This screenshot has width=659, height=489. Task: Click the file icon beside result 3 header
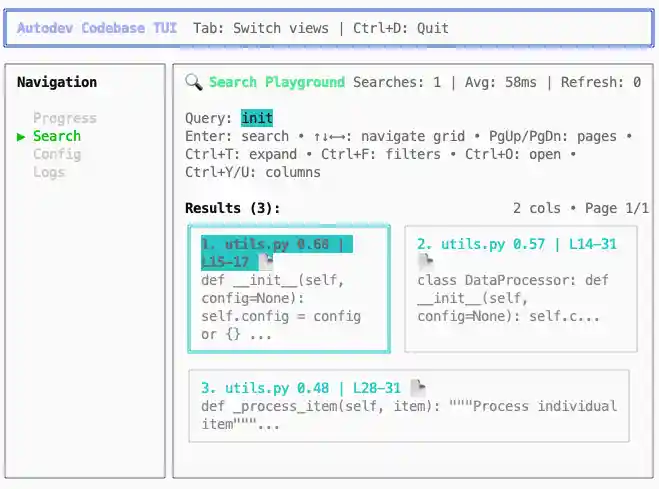pos(418,388)
